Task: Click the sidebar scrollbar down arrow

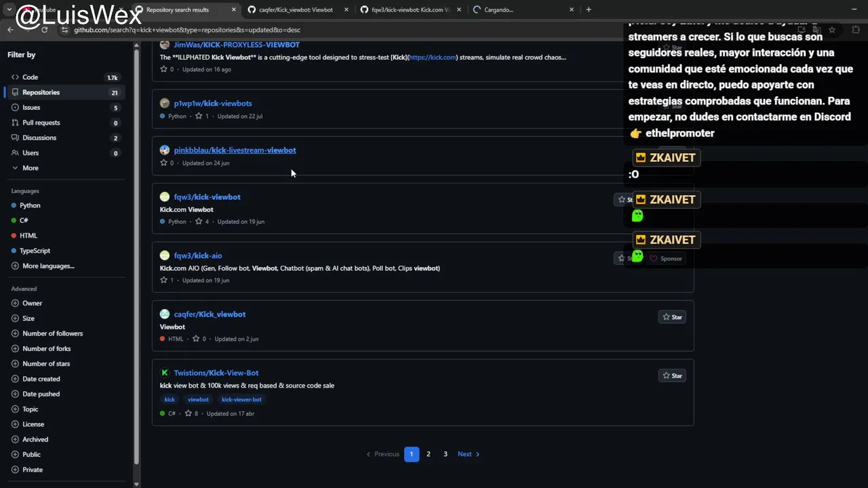Action: 136,484
